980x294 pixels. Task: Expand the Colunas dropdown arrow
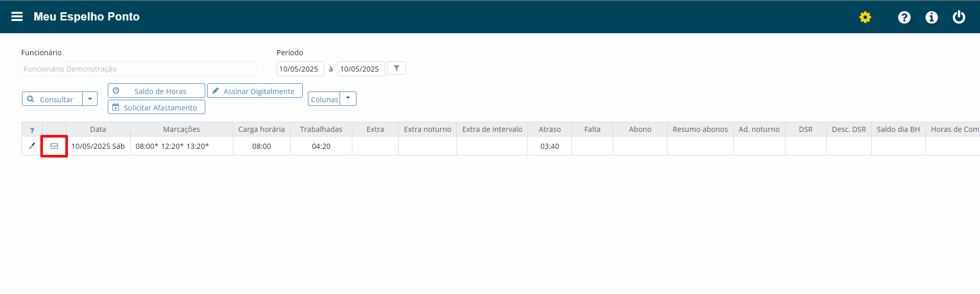[x=348, y=99]
